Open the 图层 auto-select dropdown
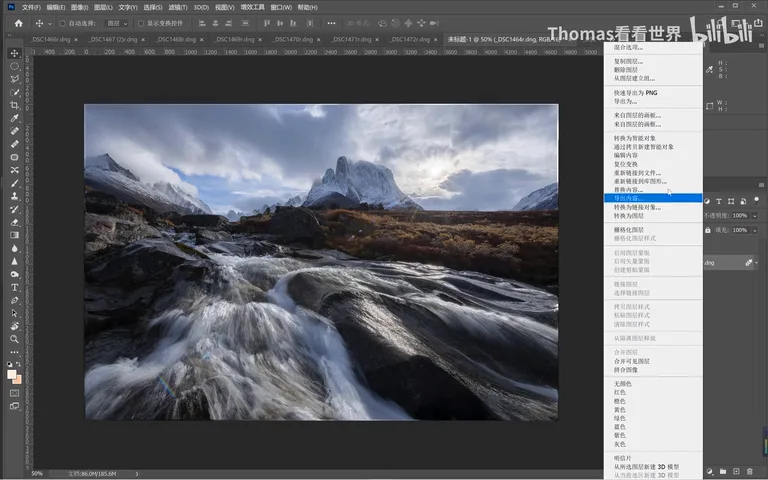The height and width of the screenshot is (480, 768). (117, 23)
